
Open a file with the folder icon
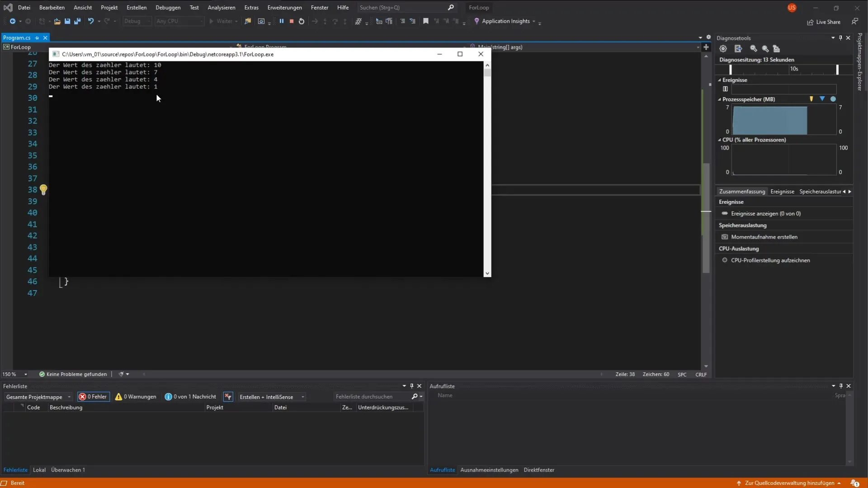(57, 21)
